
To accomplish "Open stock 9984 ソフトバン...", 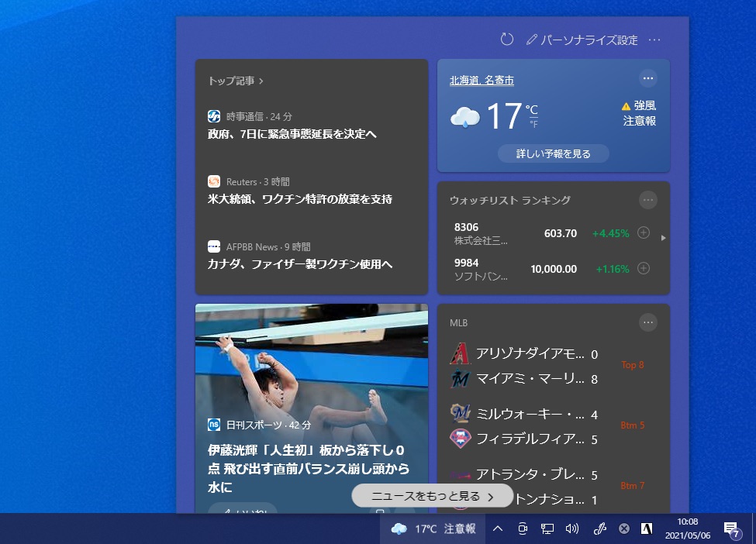I will click(481, 270).
